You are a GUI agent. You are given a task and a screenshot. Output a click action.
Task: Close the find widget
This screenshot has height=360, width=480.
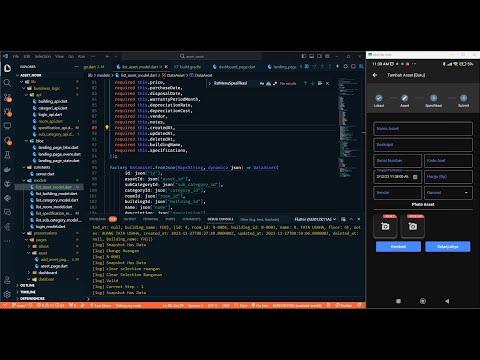pos(327,83)
